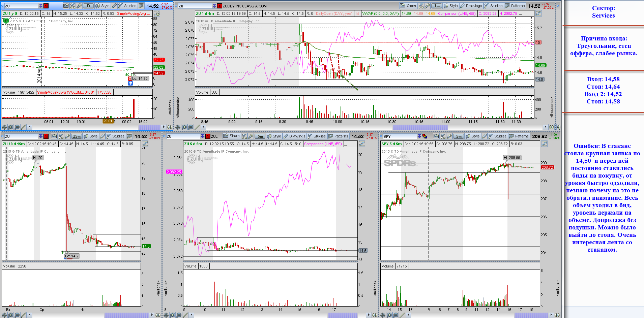Toggle red clipboard link box in 1m chart
The height and width of the screenshot is (318, 644).
220,6
